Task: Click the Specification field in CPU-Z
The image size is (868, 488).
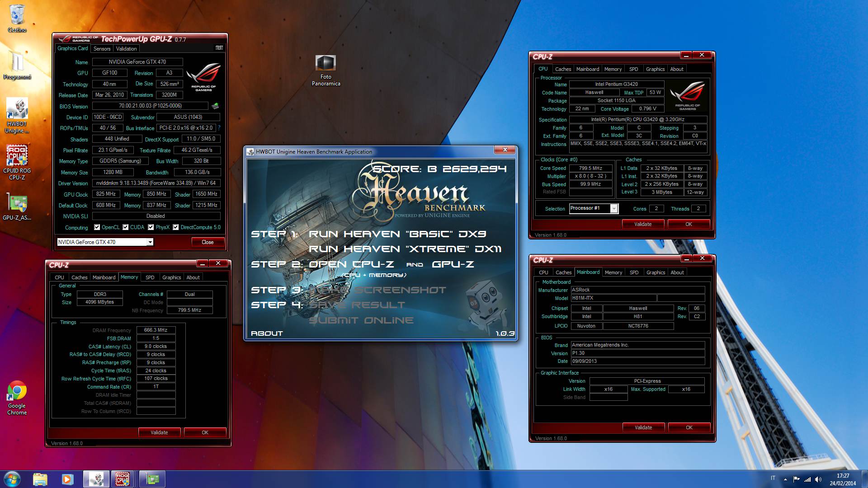Action: pyautogui.click(x=637, y=119)
